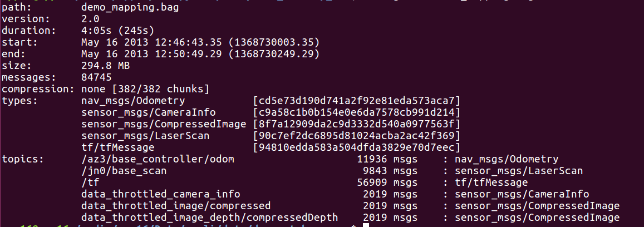Viewport: 644px width, 227px height.
Task: Click the data_throttled_image_depth/compressedDepth topic name
Action: point(218,218)
